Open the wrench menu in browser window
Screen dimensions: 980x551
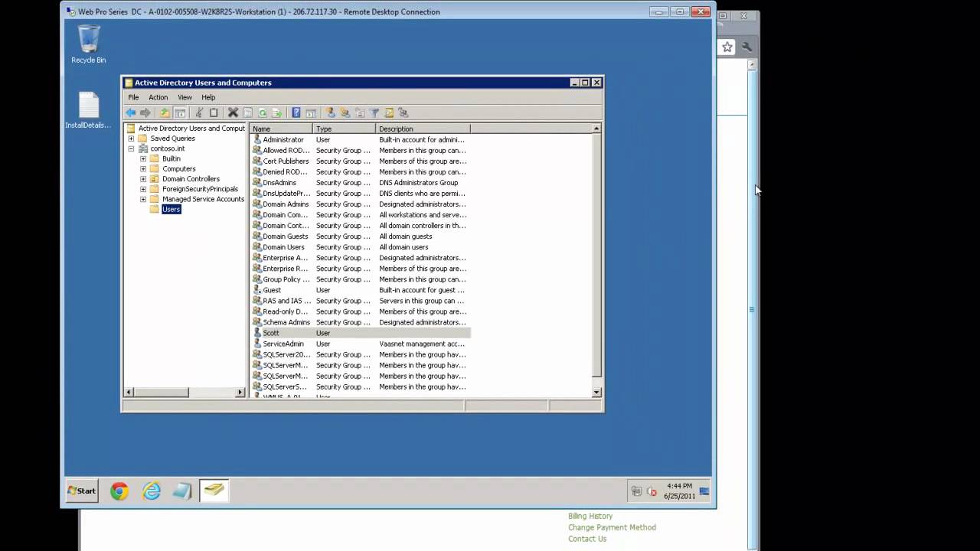click(746, 47)
